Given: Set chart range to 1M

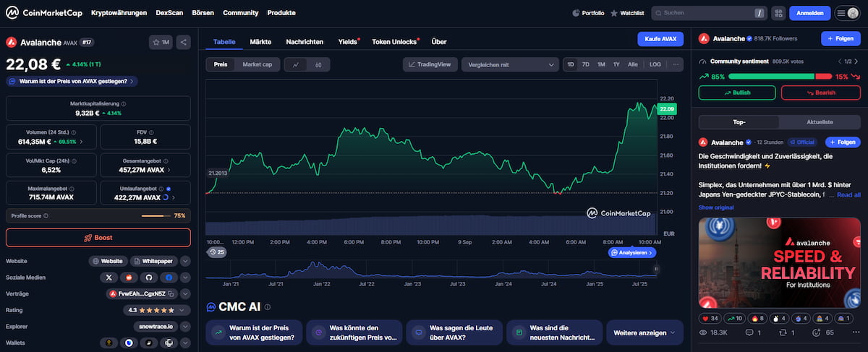Looking at the screenshot, I should 601,64.
